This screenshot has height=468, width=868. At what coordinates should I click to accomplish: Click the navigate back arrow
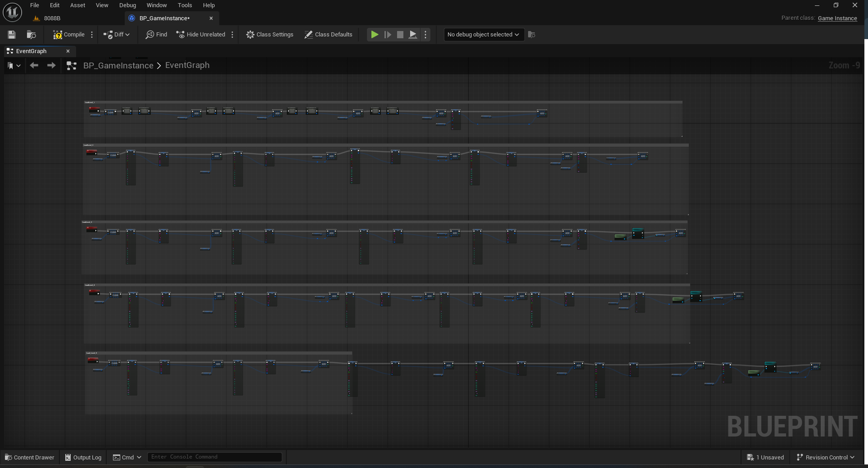(34, 66)
